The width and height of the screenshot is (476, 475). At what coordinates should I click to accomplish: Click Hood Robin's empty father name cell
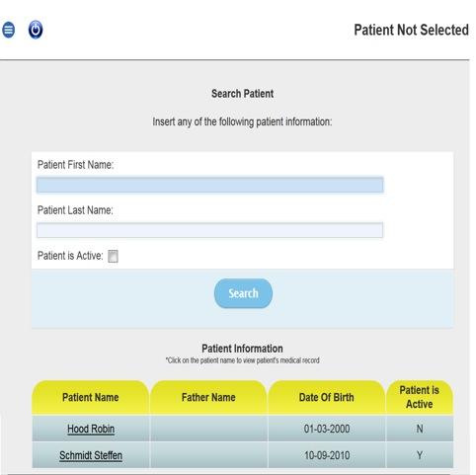coord(208,429)
